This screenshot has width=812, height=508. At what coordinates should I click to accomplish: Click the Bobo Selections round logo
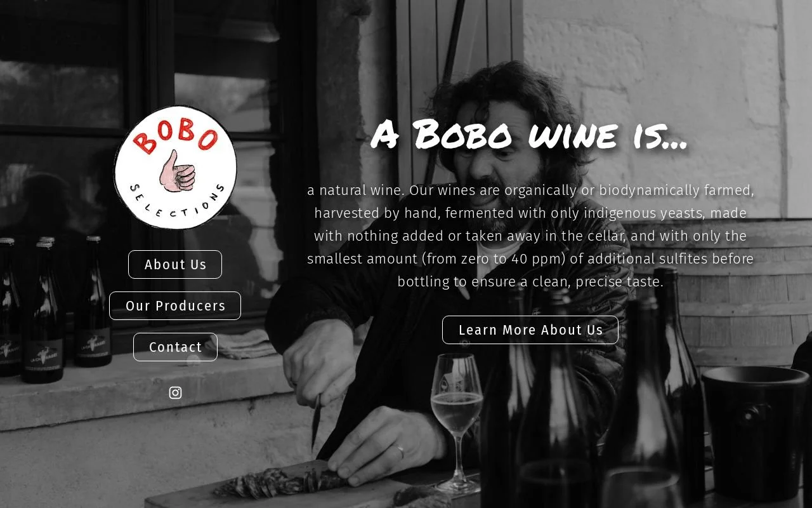tap(175, 167)
